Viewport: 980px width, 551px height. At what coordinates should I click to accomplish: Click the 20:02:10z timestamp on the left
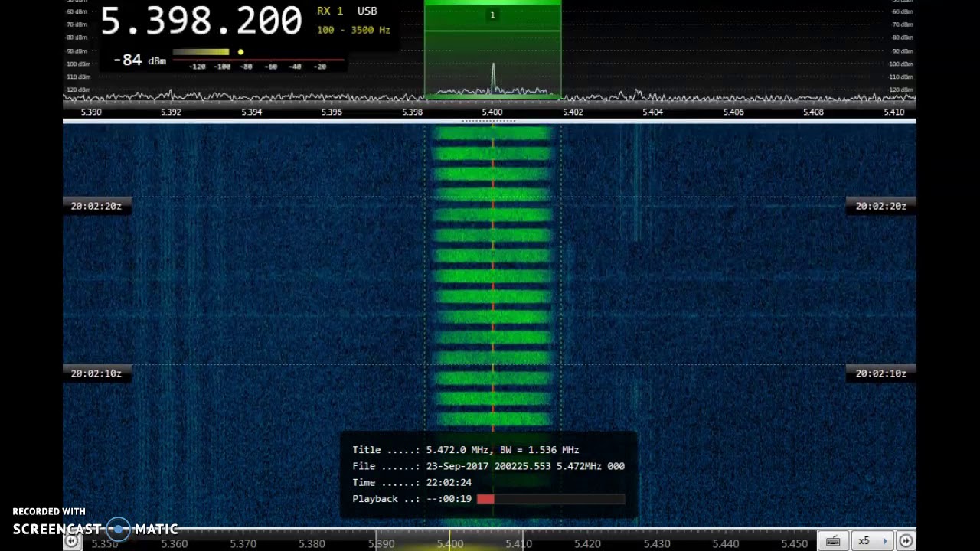click(96, 373)
